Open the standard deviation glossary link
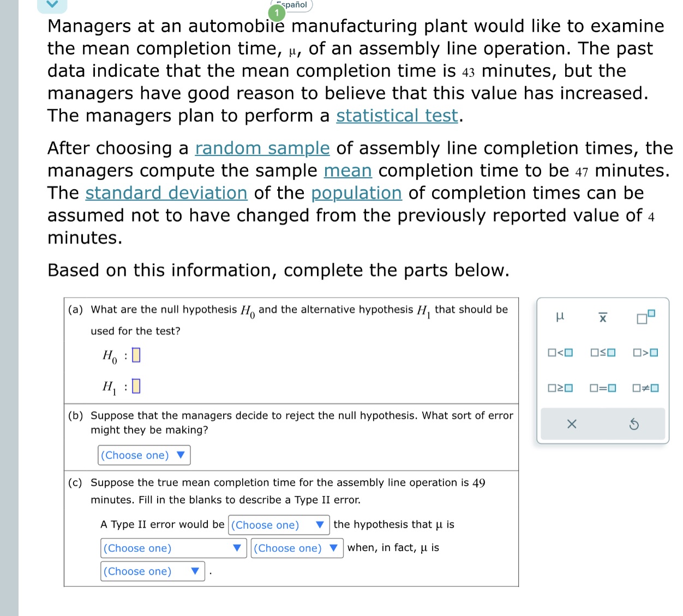Screen dimensions: 683x616 point(166,192)
